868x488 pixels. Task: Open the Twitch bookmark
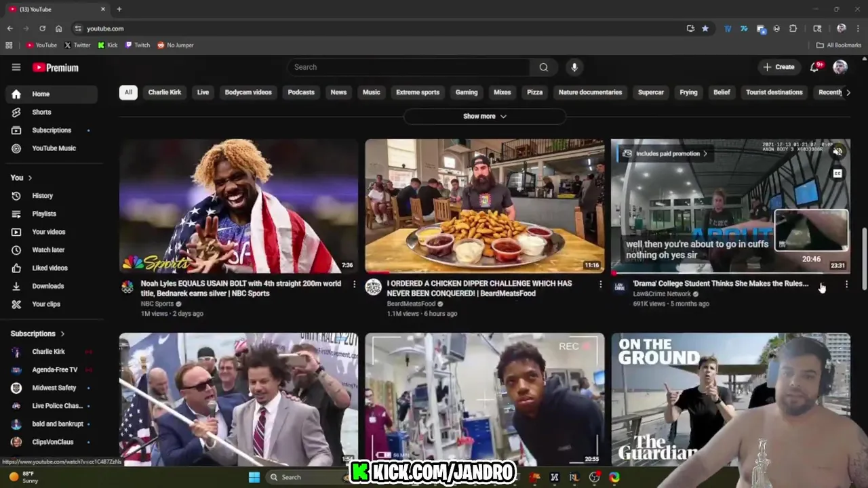[138, 45]
